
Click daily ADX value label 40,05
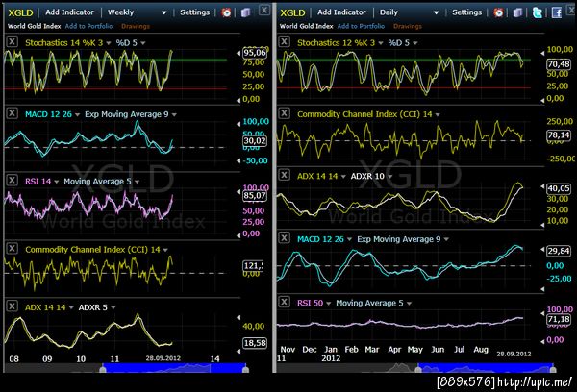point(559,188)
